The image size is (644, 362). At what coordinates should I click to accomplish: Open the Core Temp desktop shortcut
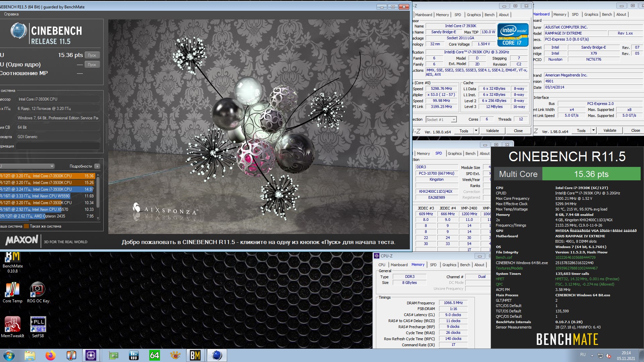pos(12,292)
